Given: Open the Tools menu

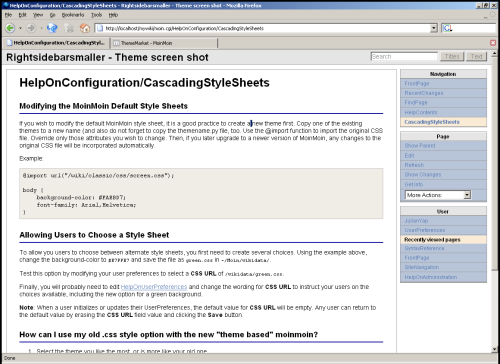Looking at the screenshot, I should tap(96, 15).
